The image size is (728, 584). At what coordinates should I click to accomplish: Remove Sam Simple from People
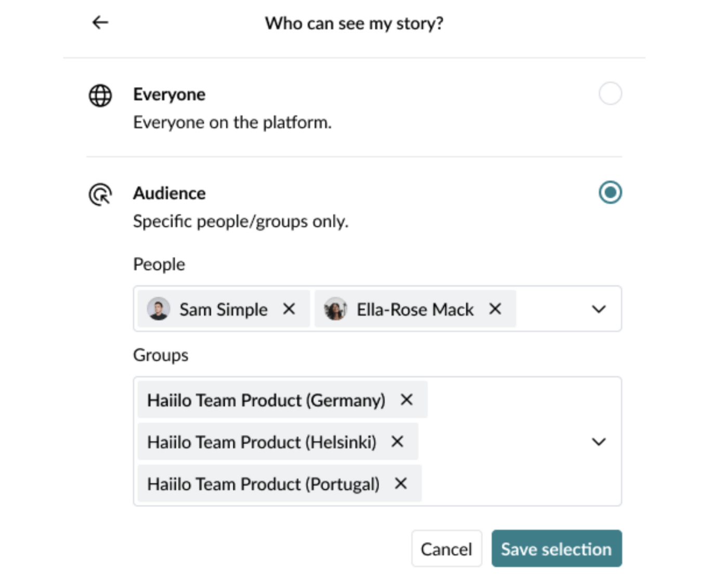(x=289, y=309)
